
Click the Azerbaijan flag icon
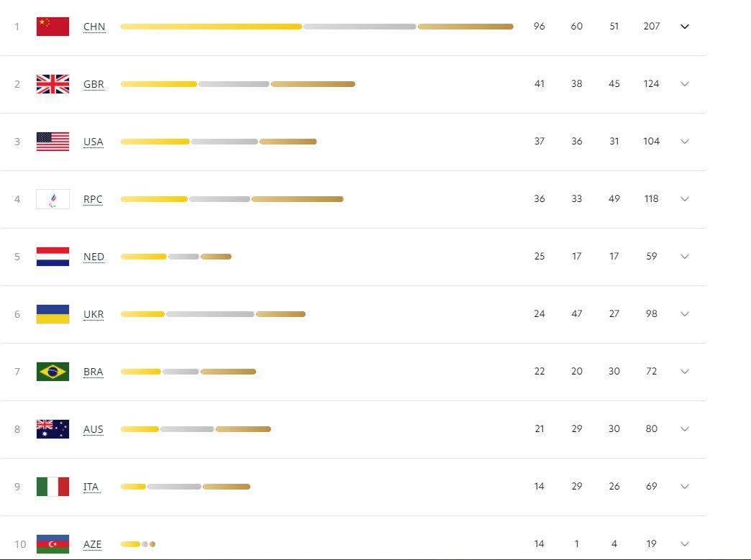coord(53,544)
